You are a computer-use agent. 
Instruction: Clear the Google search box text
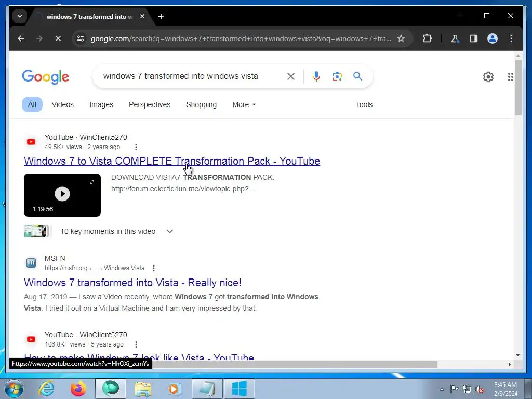[291, 76]
